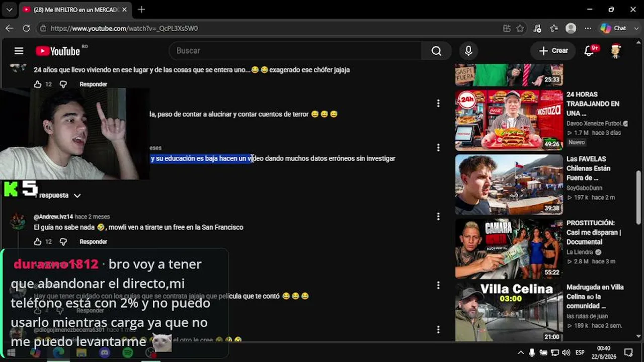This screenshot has width=644, height=362.
Task: Open the @Andrew.lvz14 channel link
Action: tap(53, 217)
